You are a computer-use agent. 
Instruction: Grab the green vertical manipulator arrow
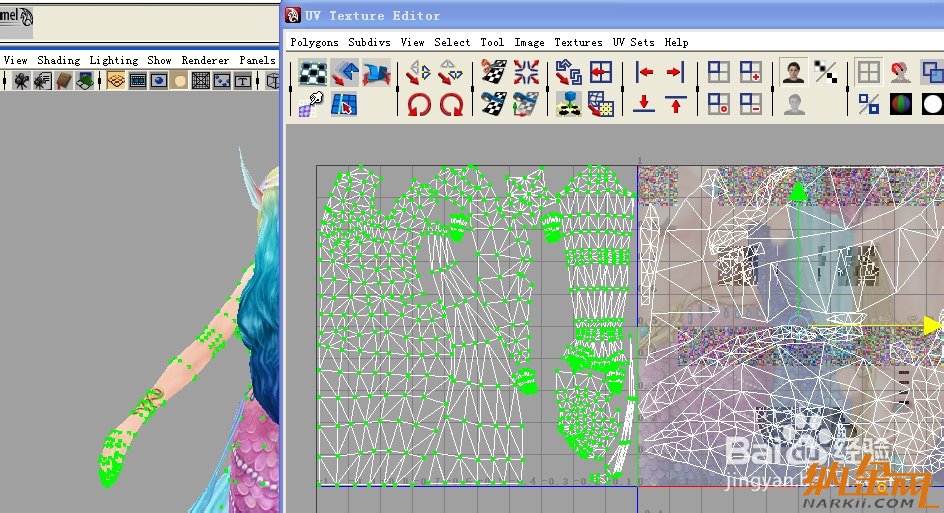798,193
